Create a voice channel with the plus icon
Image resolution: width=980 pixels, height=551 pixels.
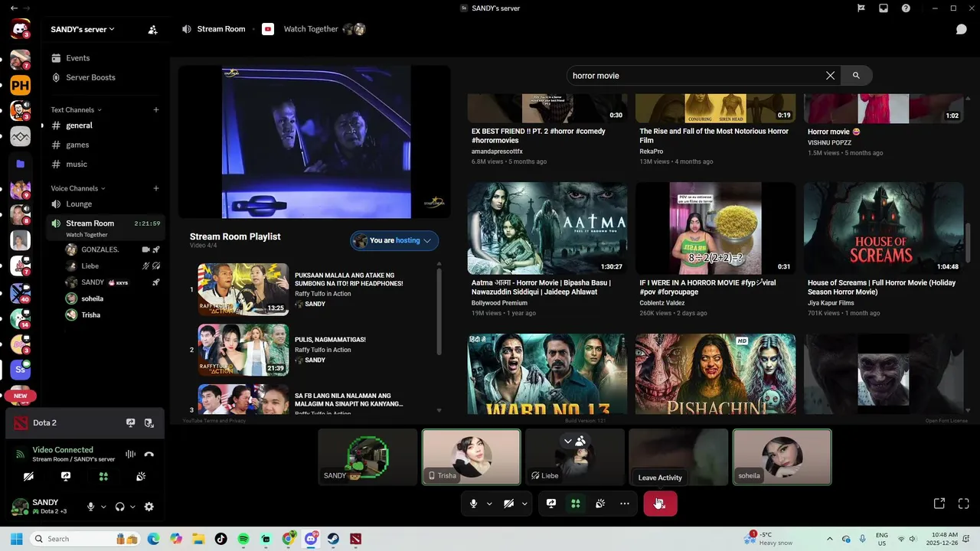point(156,188)
